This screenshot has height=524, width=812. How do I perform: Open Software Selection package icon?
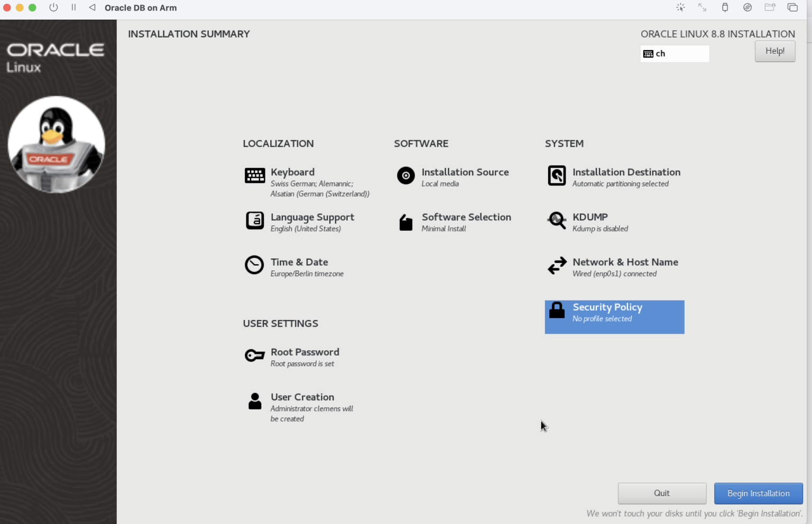click(405, 222)
